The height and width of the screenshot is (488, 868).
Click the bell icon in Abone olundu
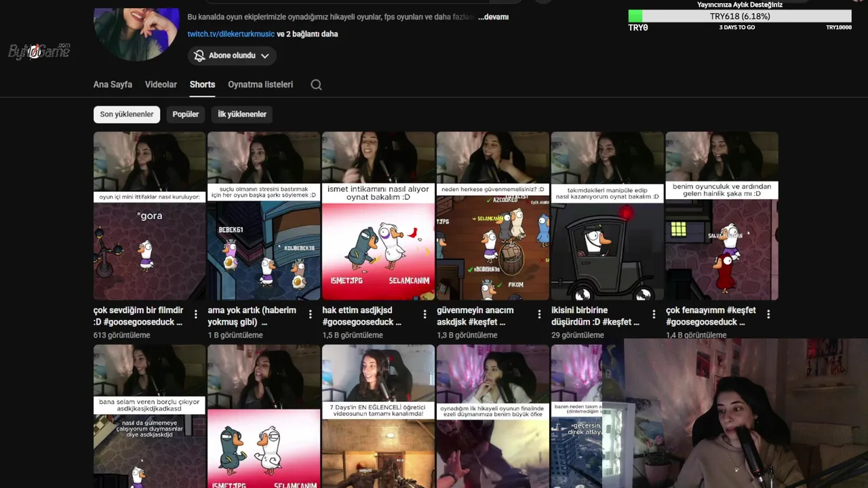coord(199,56)
